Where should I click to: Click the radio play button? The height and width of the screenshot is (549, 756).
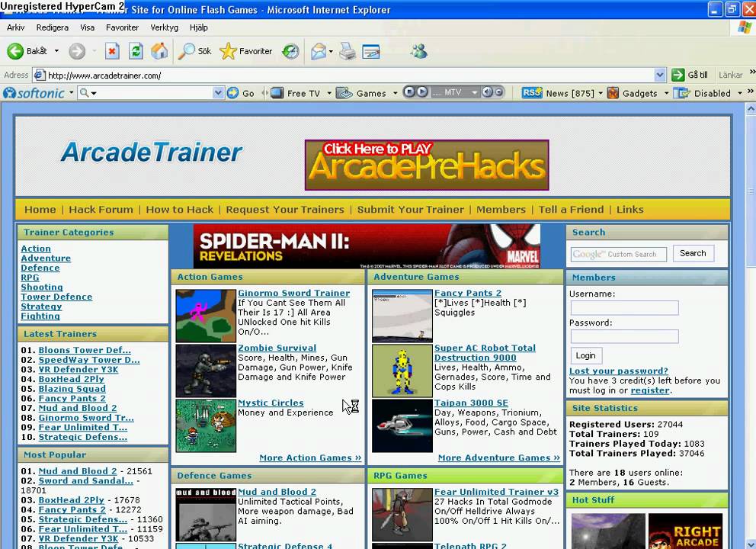421,91
